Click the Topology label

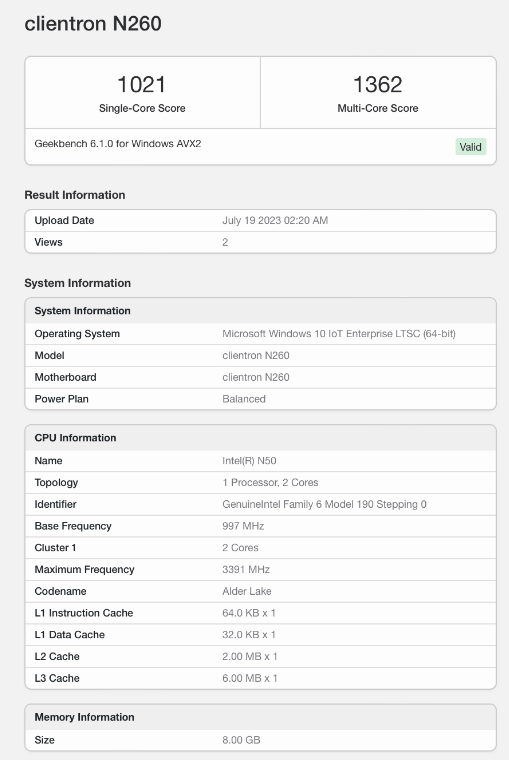point(56,482)
